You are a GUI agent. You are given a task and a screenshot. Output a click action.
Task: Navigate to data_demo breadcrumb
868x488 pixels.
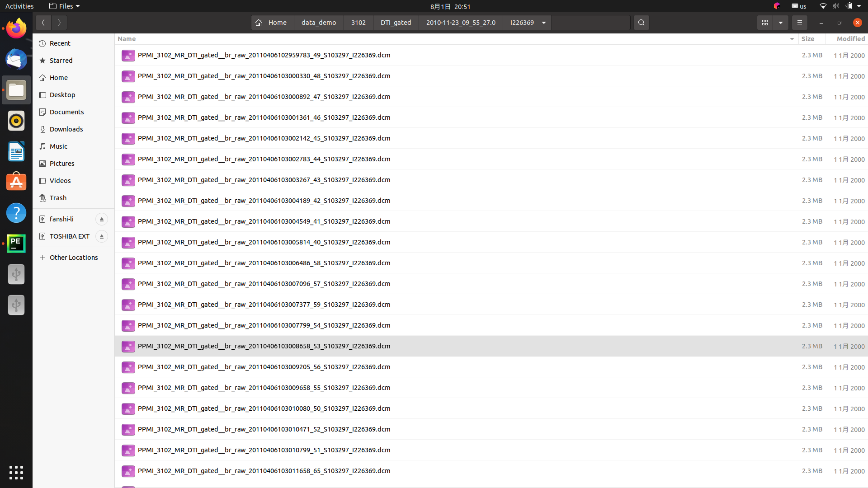point(319,23)
